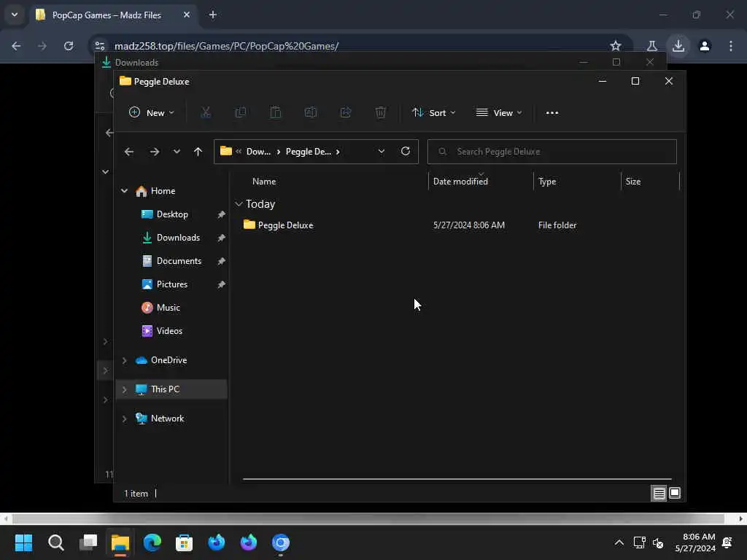Viewport: 747px width, 560px height.
Task: Open Task View on taskbar
Action: click(x=88, y=542)
